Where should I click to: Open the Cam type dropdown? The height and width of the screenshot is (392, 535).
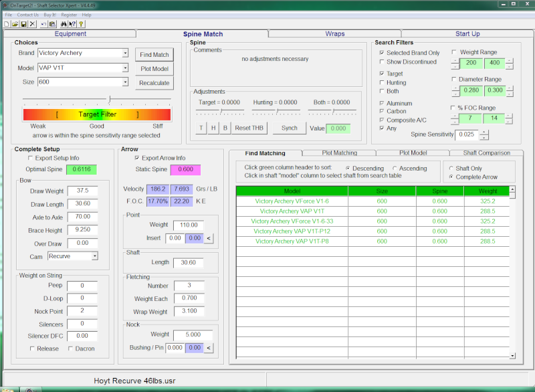(95, 256)
